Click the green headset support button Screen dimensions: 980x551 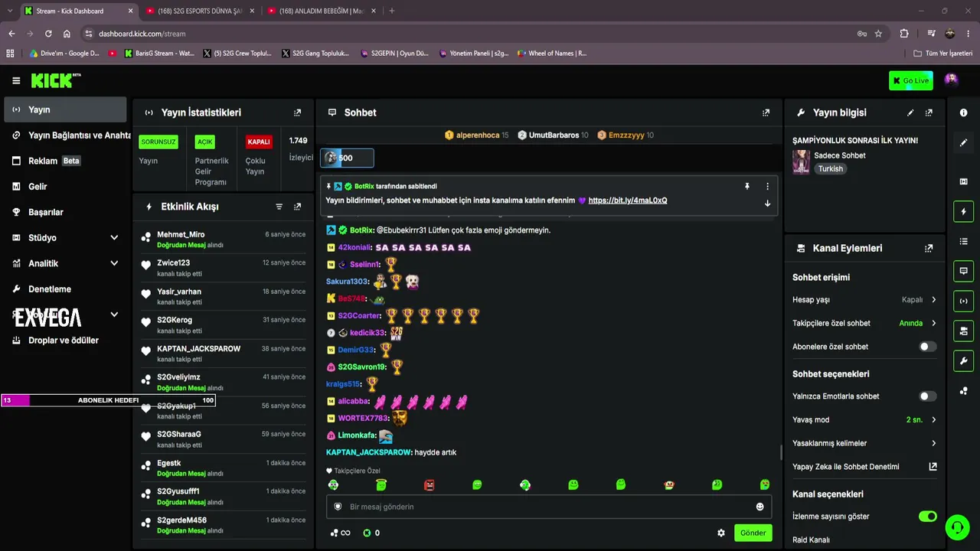(957, 527)
